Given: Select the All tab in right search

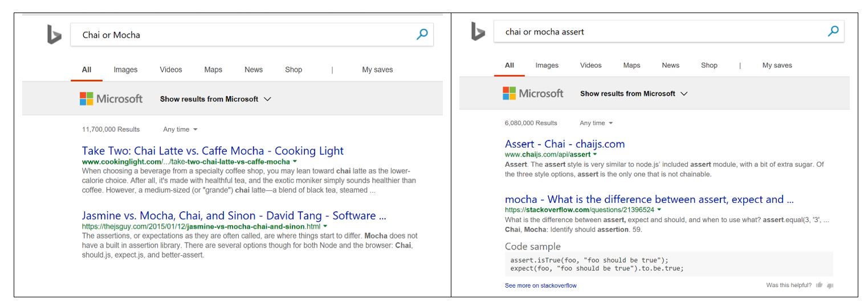Looking at the screenshot, I should pyautogui.click(x=510, y=65).
